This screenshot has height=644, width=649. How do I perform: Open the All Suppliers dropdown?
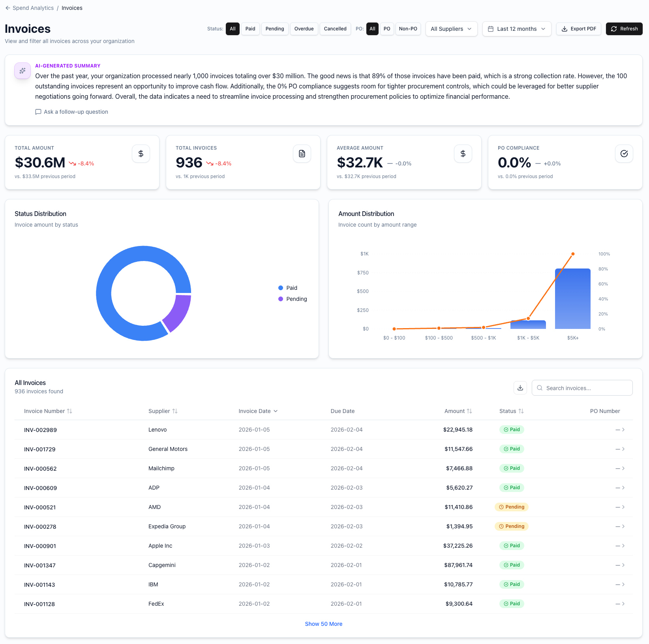tap(451, 28)
